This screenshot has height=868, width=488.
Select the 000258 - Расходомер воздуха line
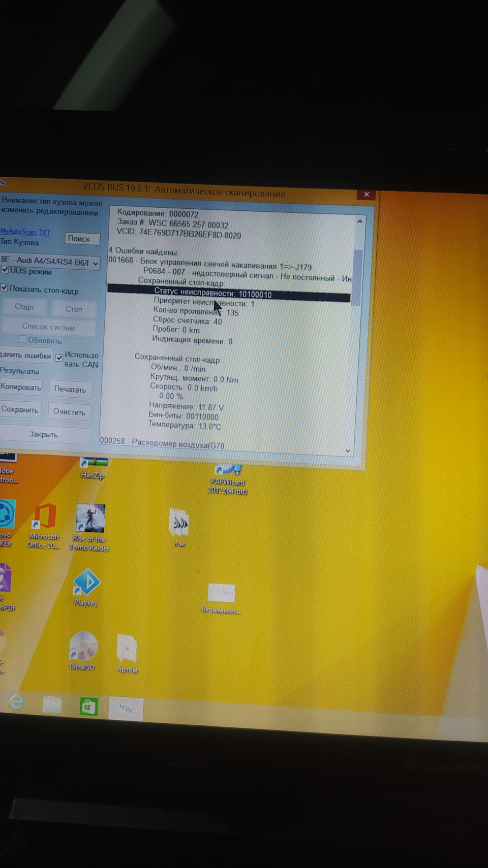click(x=162, y=443)
